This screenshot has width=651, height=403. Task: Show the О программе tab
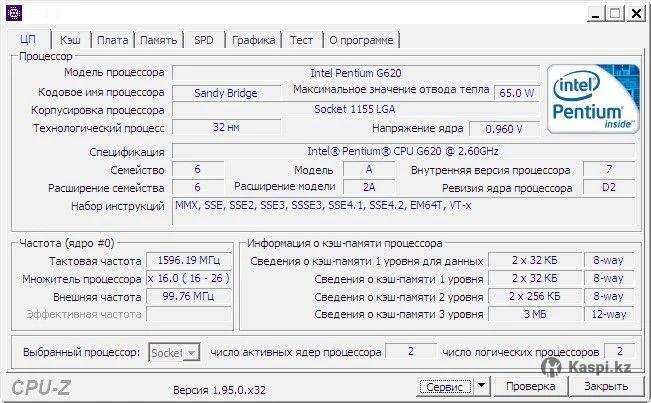click(x=361, y=40)
